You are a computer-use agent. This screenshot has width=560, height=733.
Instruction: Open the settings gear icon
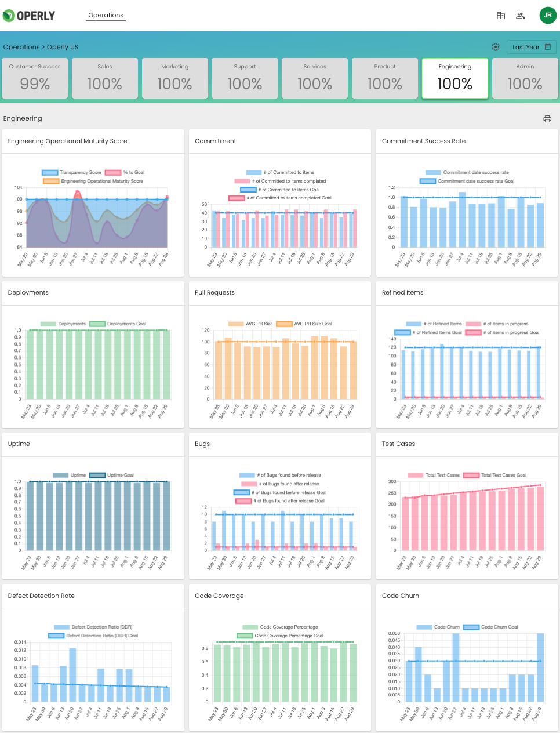pyautogui.click(x=496, y=47)
